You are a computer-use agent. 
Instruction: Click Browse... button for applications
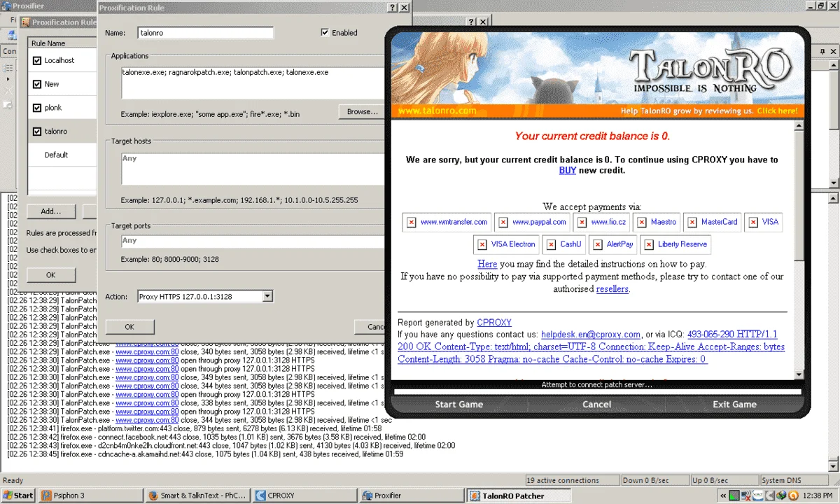pos(362,111)
